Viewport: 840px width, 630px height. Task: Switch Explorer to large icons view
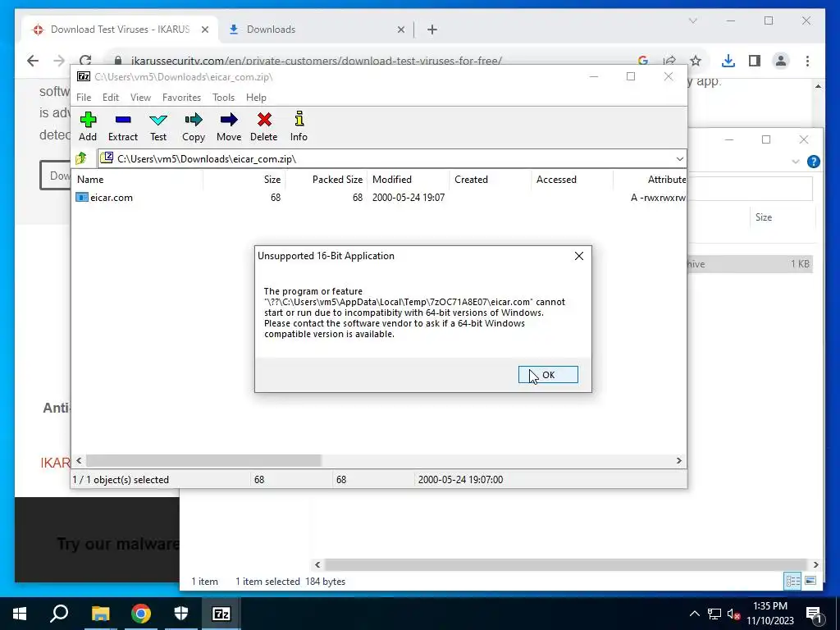coord(810,581)
